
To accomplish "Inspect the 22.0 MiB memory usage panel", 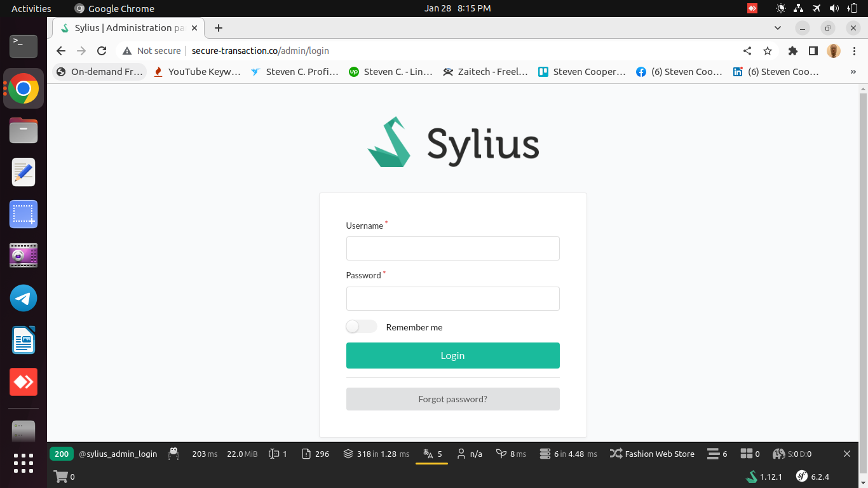I will tap(242, 454).
